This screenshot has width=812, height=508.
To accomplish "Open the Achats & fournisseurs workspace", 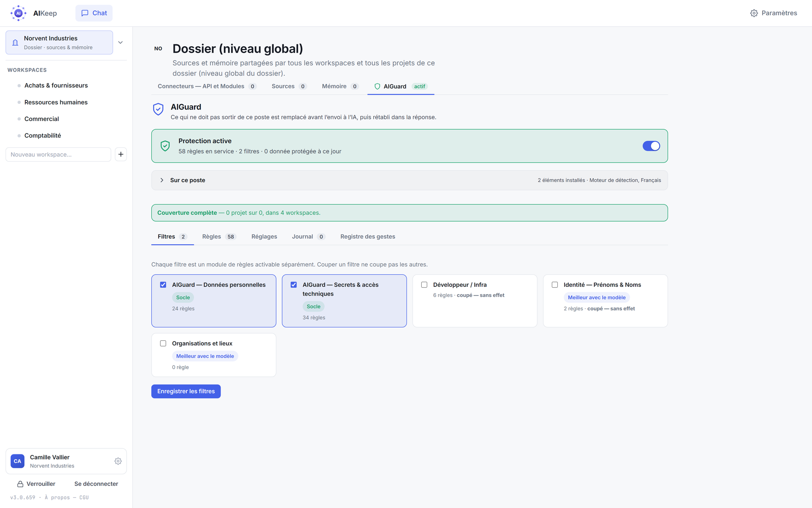I will 56,85.
